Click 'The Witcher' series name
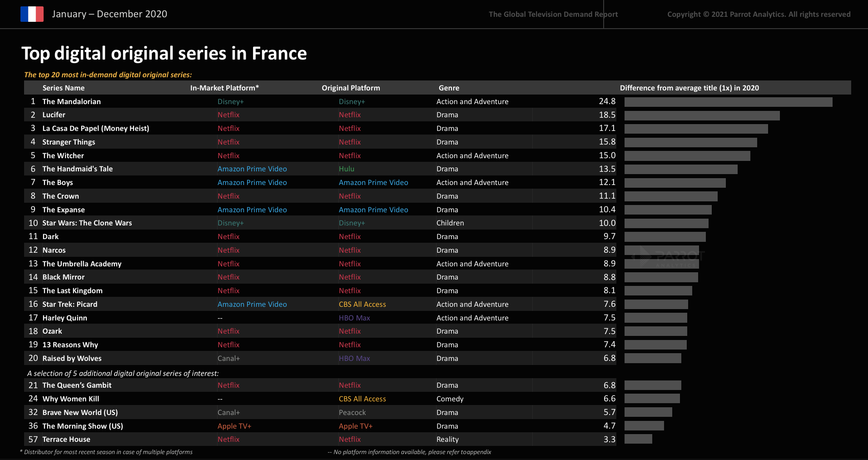Screen dimensions: 868x460 [63, 155]
